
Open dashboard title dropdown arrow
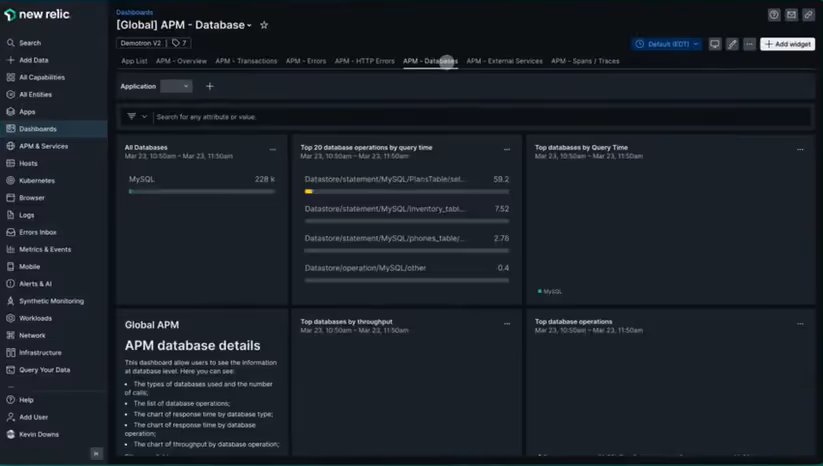249,26
